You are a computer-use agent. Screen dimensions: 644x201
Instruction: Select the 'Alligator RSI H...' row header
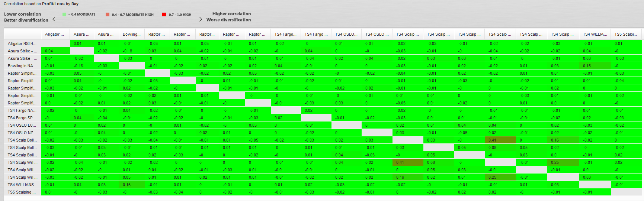[22, 43]
